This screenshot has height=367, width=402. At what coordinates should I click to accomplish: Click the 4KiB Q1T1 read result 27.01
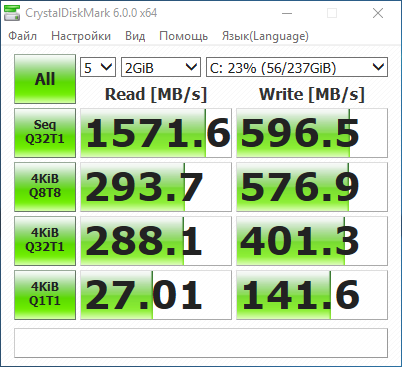tap(156, 295)
